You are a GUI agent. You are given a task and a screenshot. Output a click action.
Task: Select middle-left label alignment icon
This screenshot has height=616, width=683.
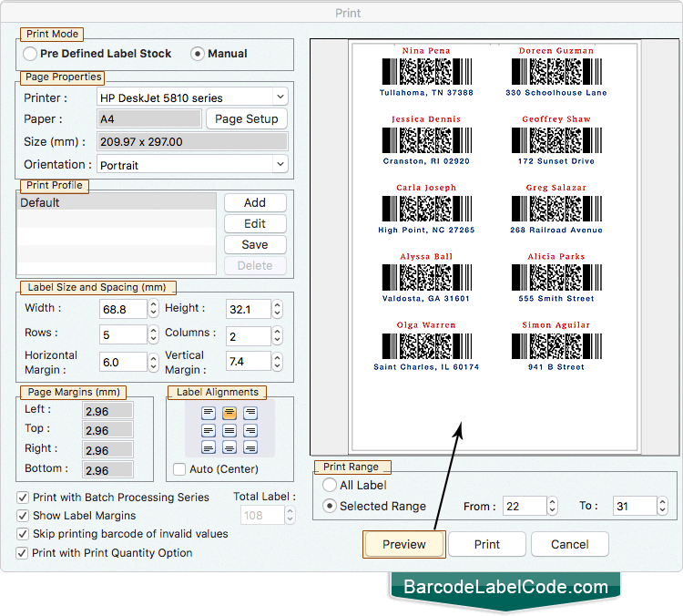click(209, 431)
